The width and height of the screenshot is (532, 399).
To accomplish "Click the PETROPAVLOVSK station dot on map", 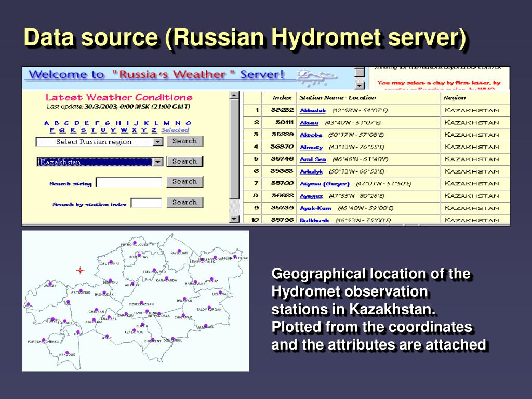I will 135,243.
